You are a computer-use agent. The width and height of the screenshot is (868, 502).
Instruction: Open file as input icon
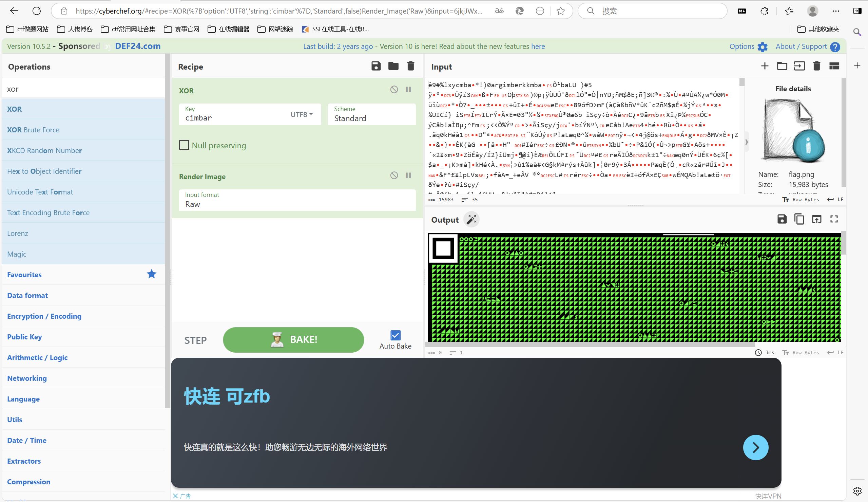point(799,66)
